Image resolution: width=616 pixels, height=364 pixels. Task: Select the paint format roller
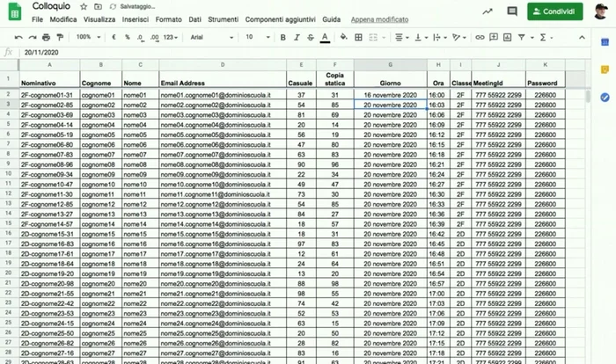[x=60, y=37]
